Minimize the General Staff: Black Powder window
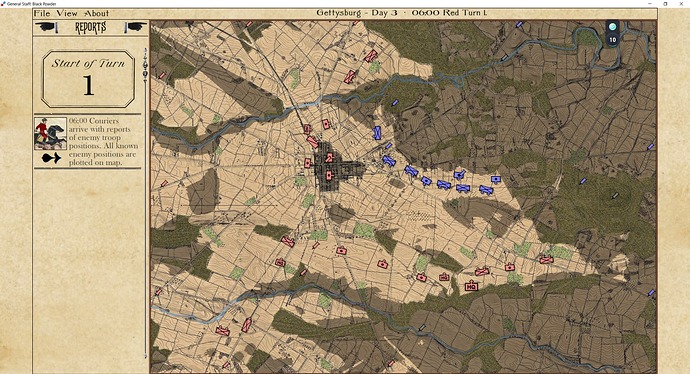 click(650, 4)
